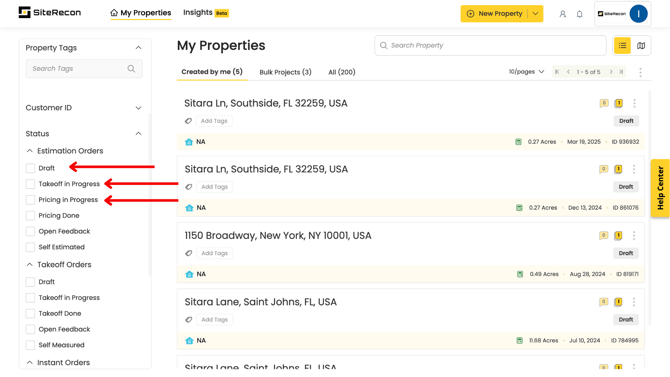Check Pricing Done filter
The height and width of the screenshot is (377, 670).
pyautogui.click(x=30, y=215)
